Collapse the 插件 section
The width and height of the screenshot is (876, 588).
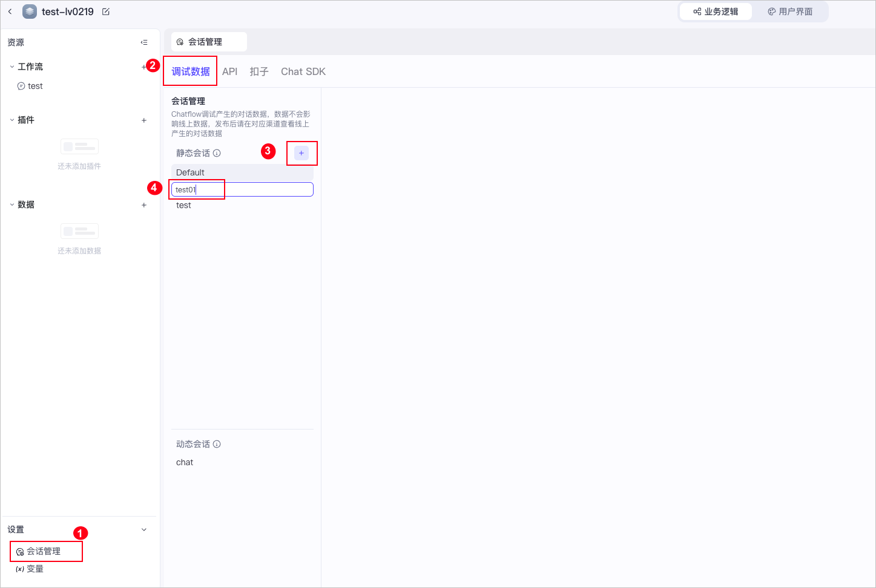point(12,120)
